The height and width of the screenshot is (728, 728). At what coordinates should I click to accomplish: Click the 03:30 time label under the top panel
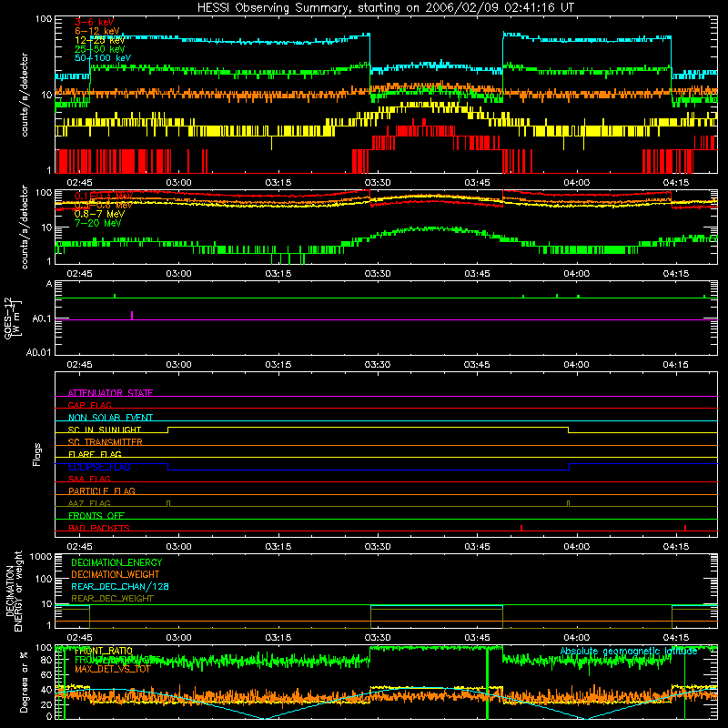[x=378, y=183]
